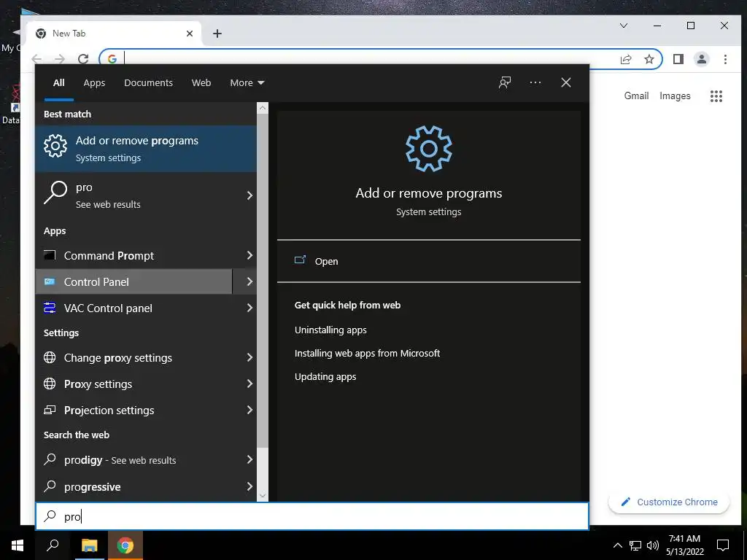Expand Command Prompt options arrow
This screenshot has width=747, height=560.
(249, 256)
